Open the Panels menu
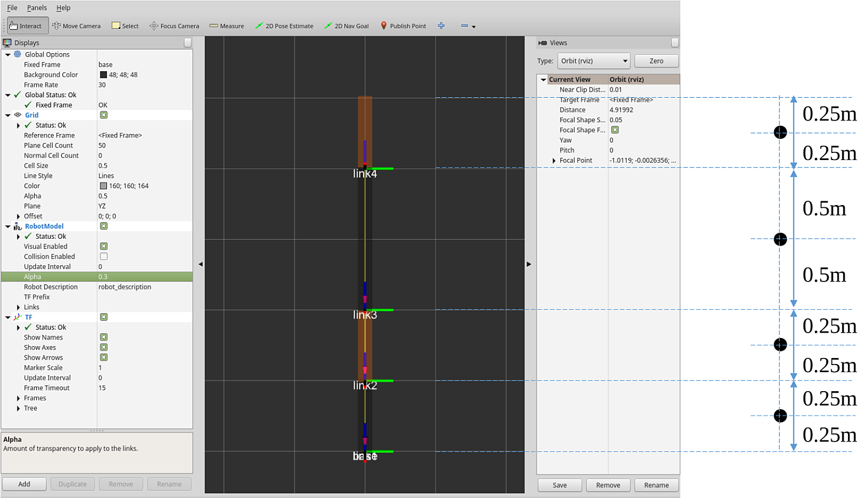This screenshot has width=868, height=498. [37, 8]
